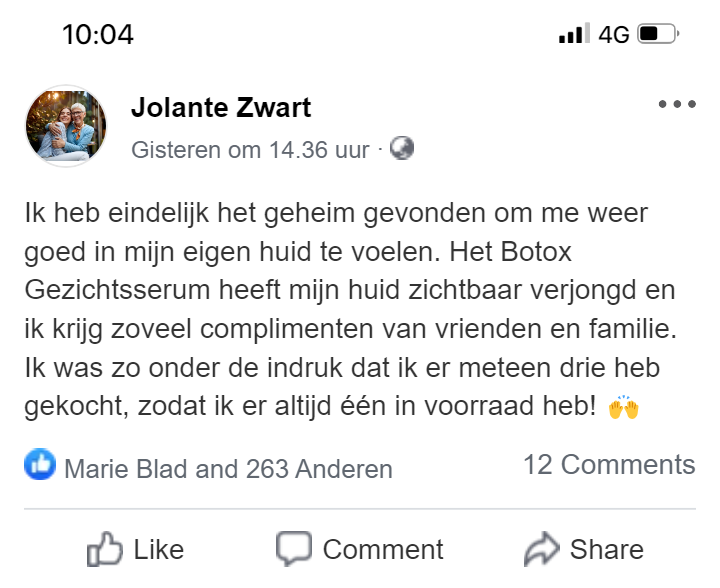Tap the battery status icon
Image resolution: width=720 pixels, height=588 pixels.
coord(658,35)
